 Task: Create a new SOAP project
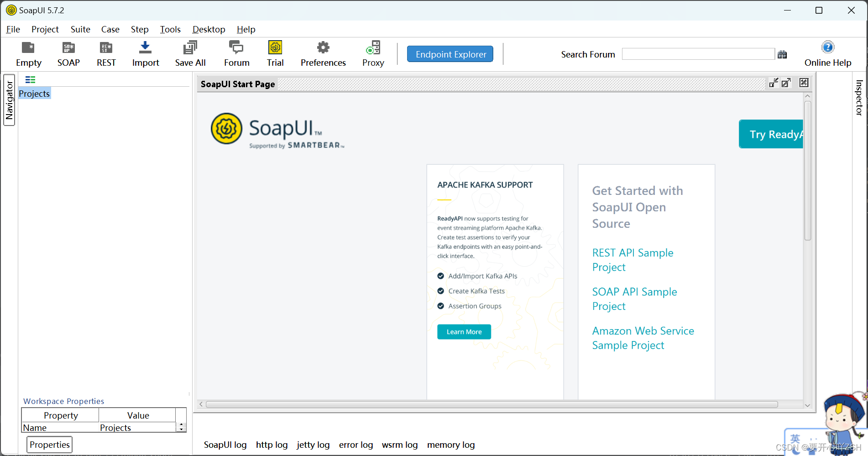[68, 54]
